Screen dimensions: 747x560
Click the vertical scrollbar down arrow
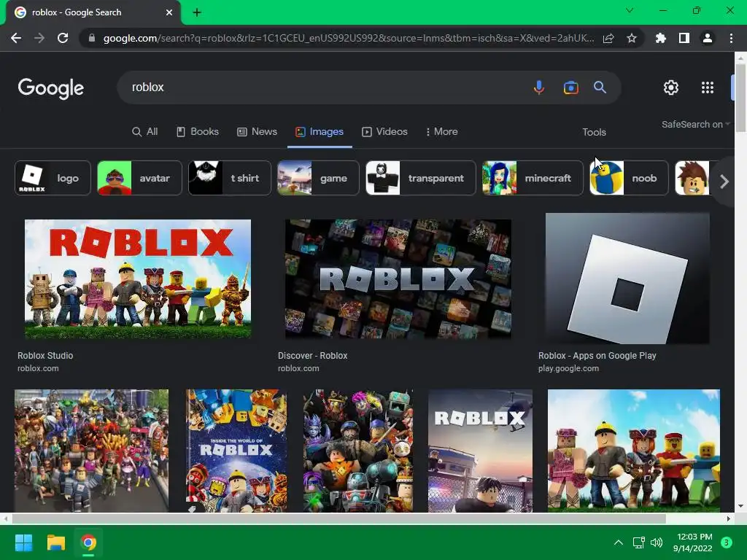click(x=740, y=507)
